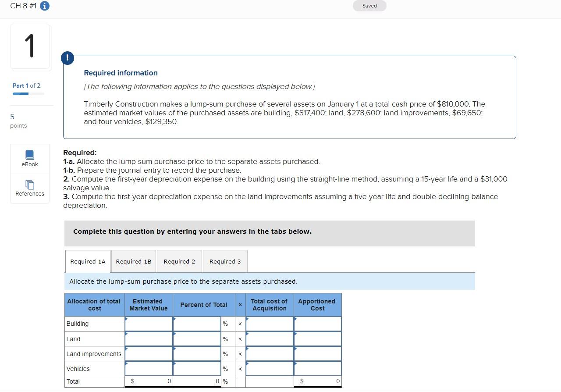Click Building Estimated Market Value field

[x=149, y=324]
